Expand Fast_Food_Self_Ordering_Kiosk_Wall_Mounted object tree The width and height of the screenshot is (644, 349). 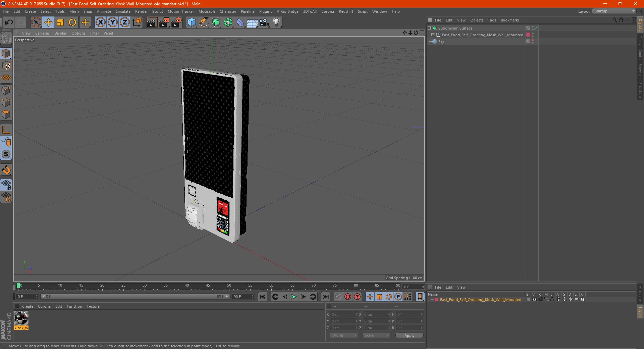[x=433, y=35]
